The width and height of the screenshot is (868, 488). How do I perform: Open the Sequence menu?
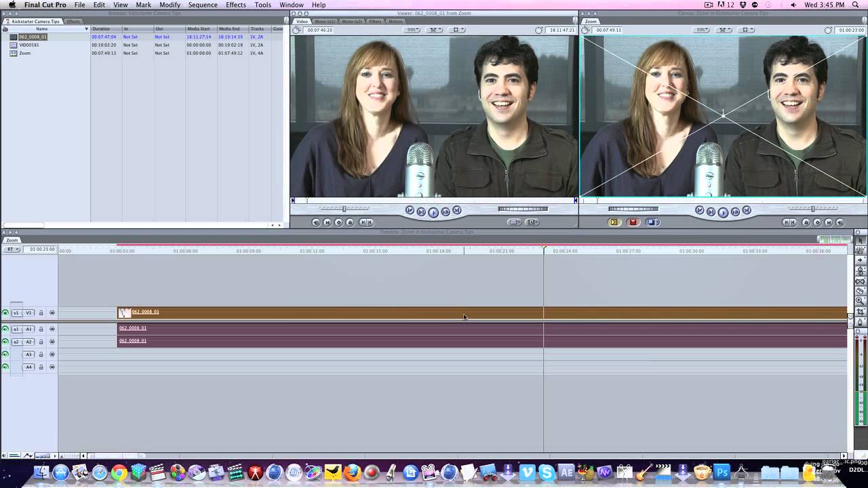pos(203,5)
